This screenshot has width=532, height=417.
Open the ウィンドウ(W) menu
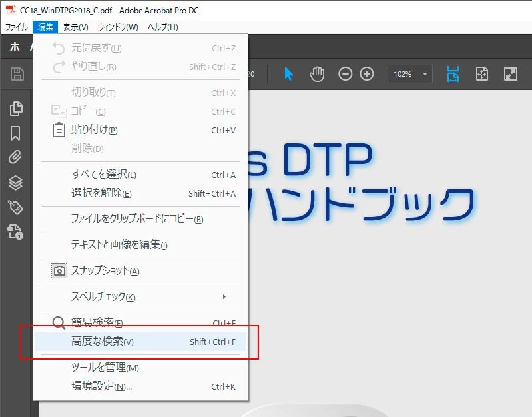118,27
